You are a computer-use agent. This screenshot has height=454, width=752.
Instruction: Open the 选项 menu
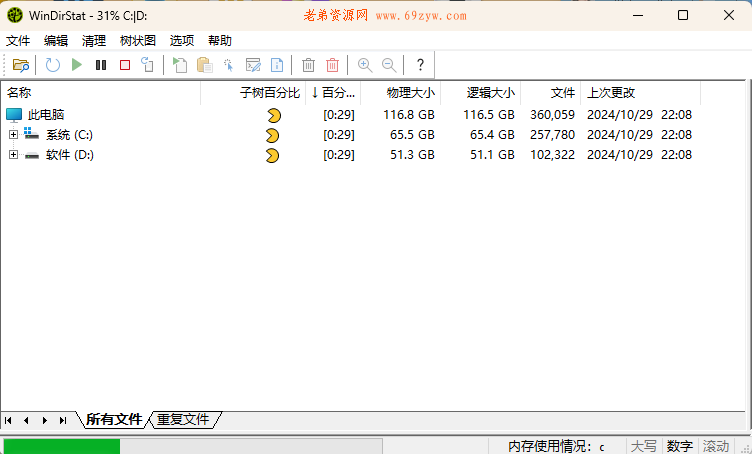click(x=182, y=41)
